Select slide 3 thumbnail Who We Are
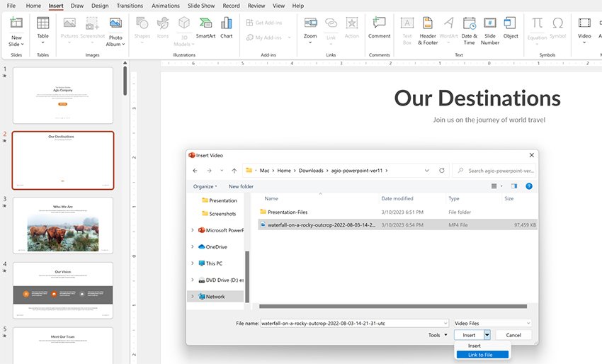 tap(63, 225)
